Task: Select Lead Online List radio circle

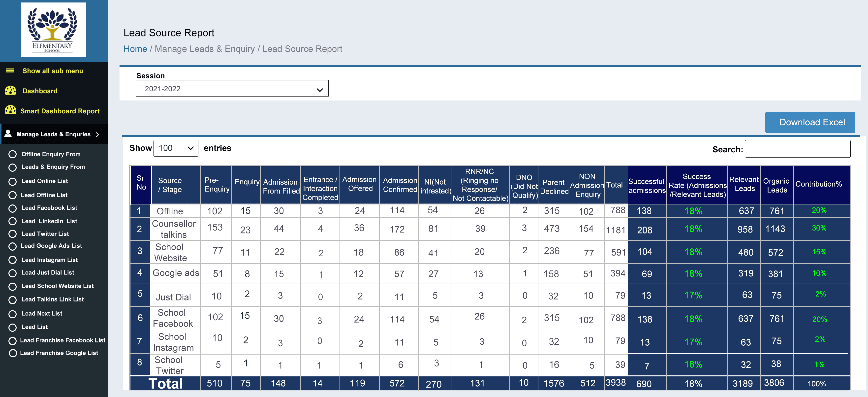Action: (12, 181)
